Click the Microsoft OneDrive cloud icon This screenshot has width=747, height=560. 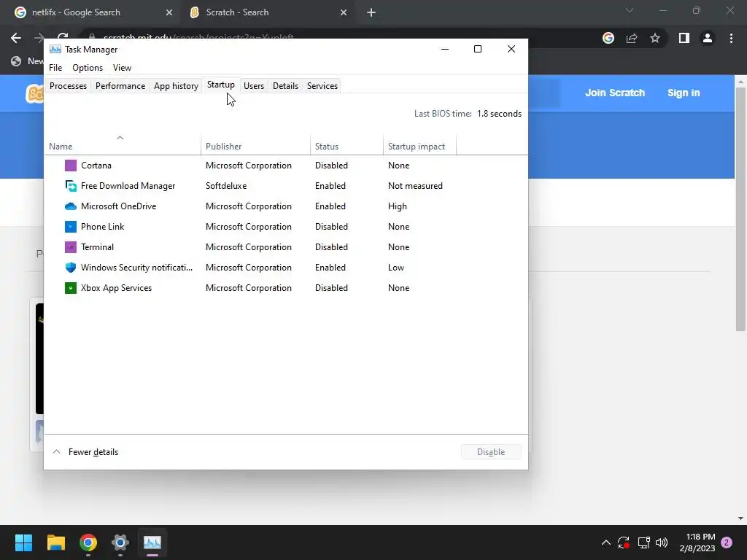click(x=71, y=206)
